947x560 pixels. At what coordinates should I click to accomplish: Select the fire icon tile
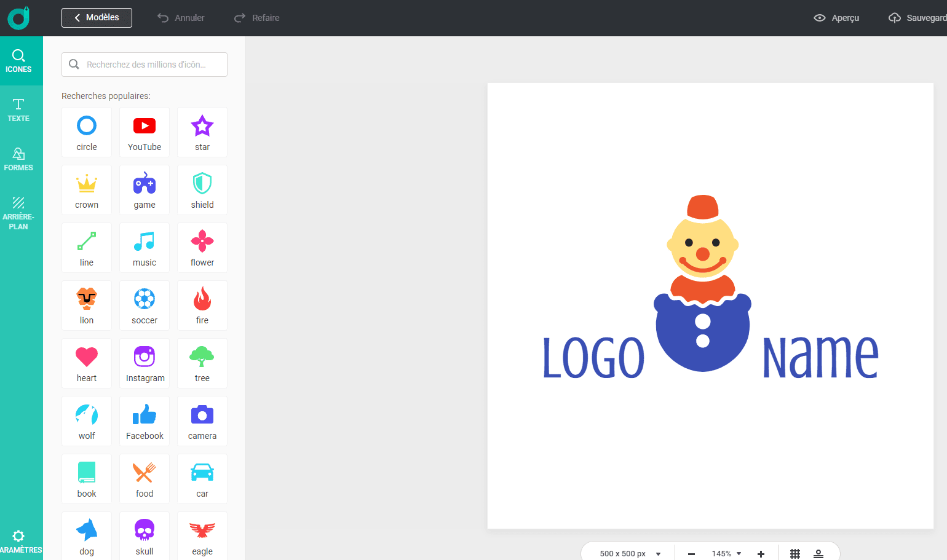tap(202, 306)
